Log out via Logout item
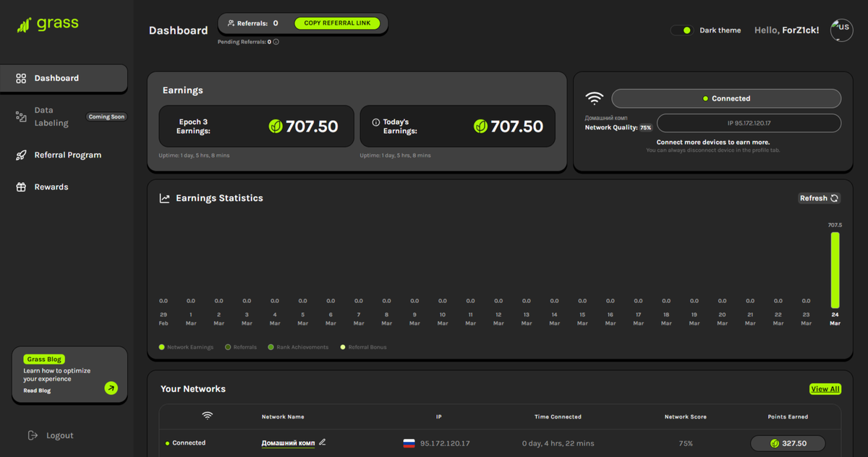Viewport: 868px width, 457px height. [x=51, y=435]
